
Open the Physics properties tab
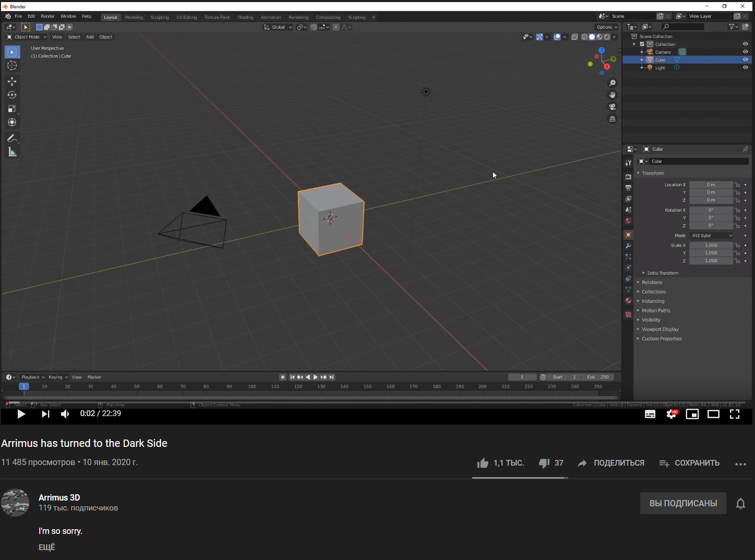628,267
